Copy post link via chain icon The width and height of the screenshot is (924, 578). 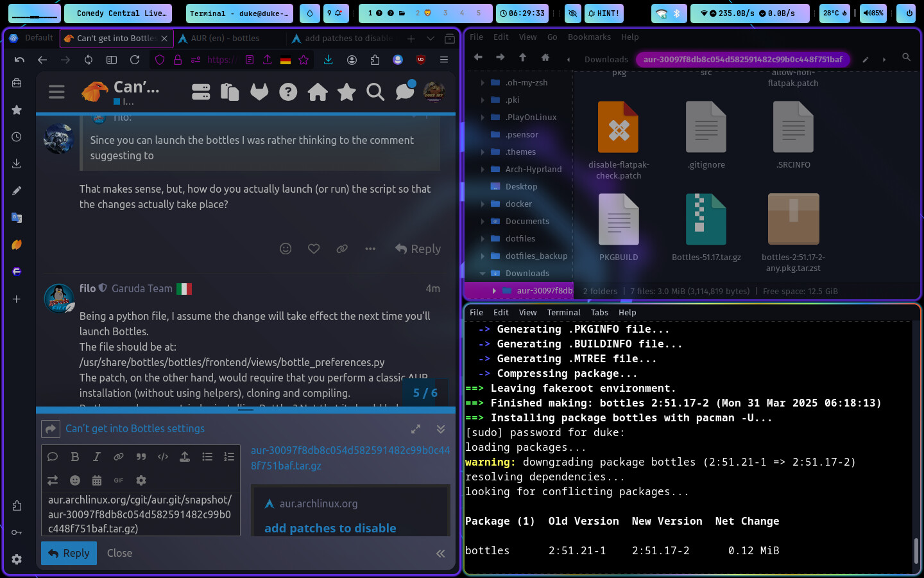pos(342,249)
